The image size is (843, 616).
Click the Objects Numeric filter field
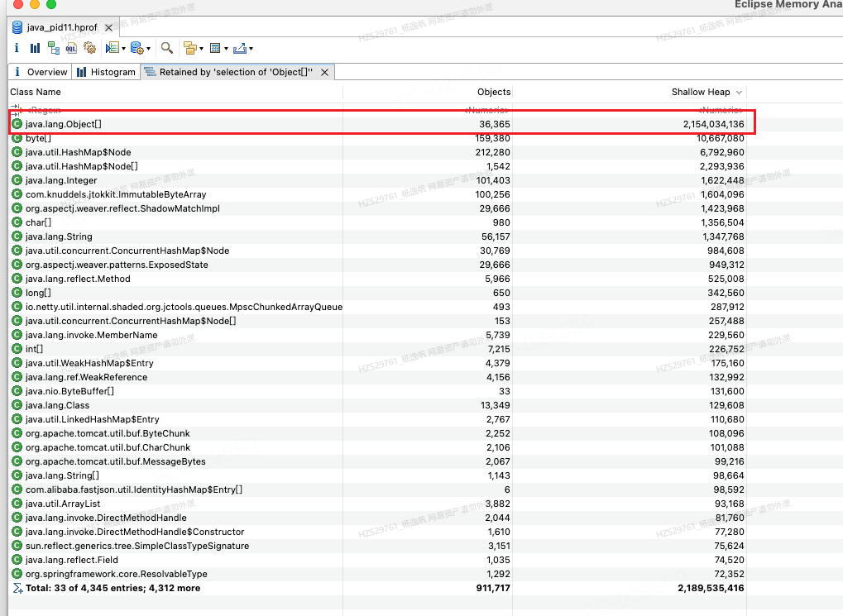(428, 110)
